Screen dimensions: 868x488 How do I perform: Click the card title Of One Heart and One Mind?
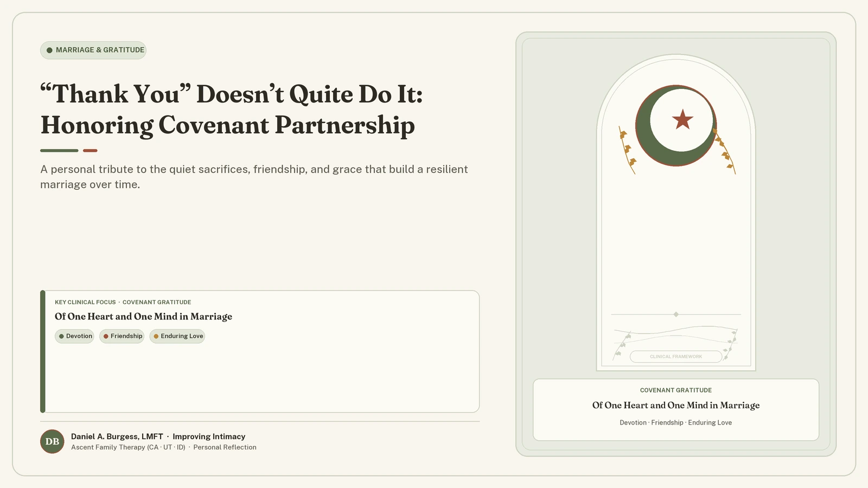click(x=143, y=317)
